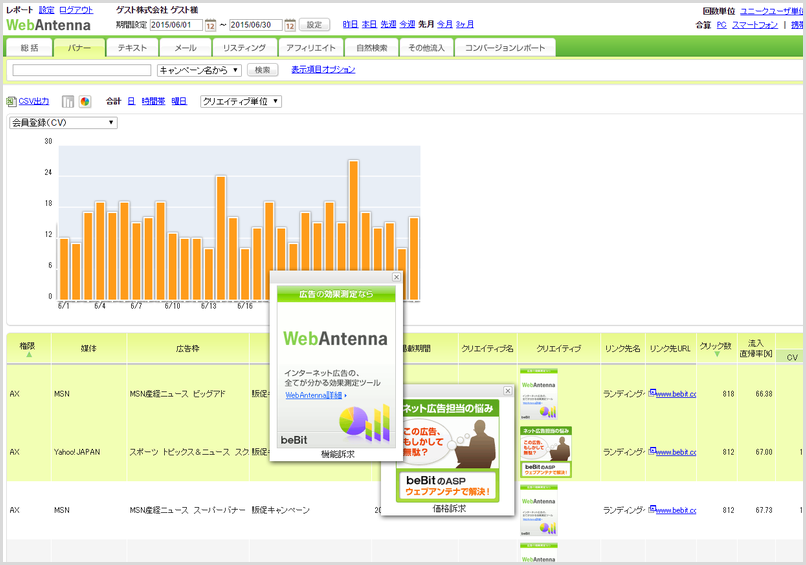Open the コンバージョンレポート tab
806x565 pixels.
click(x=505, y=48)
